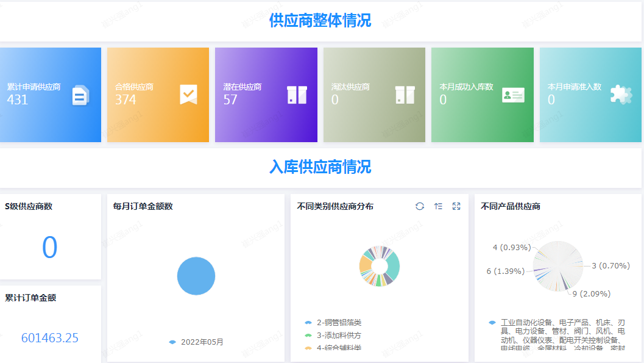Viewport: 644px width, 363px height.
Task: Click the 3 (0.70%) pie label
Action: (x=610, y=265)
